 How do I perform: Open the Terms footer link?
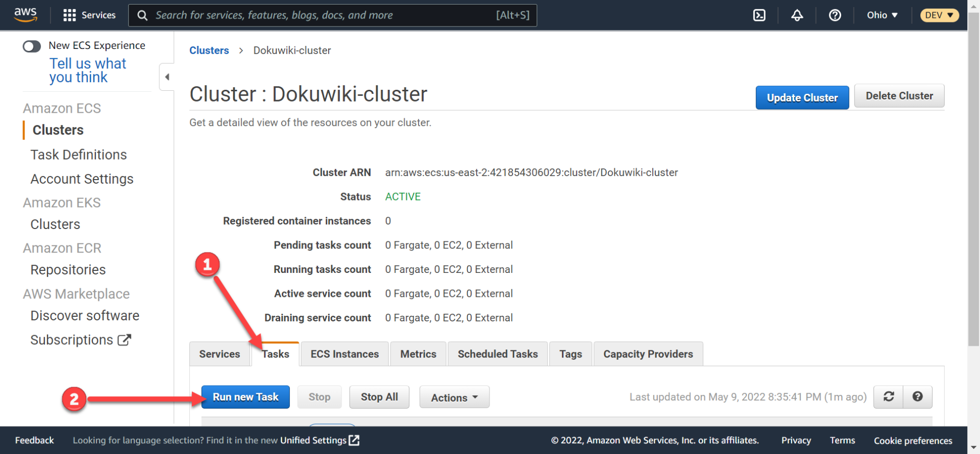pyautogui.click(x=842, y=440)
